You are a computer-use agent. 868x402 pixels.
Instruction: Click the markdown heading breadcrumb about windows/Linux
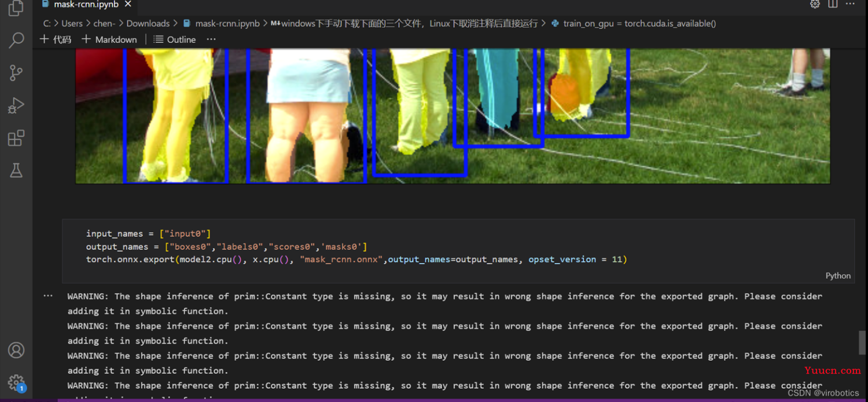(404, 24)
